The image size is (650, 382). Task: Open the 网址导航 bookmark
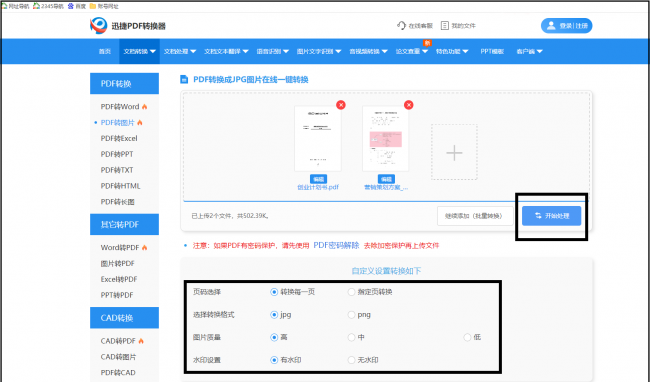(x=15, y=6)
